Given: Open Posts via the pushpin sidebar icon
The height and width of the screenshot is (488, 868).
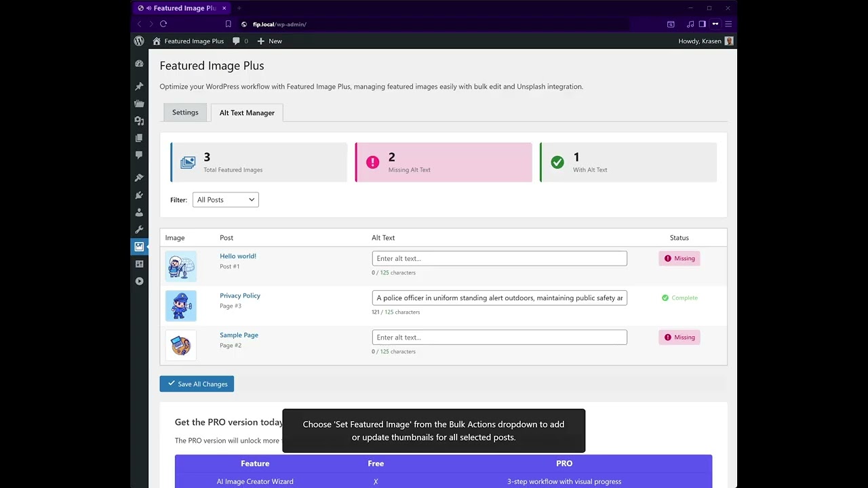Looking at the screenshot, I should pyautogui.click(x=139, y=87).
